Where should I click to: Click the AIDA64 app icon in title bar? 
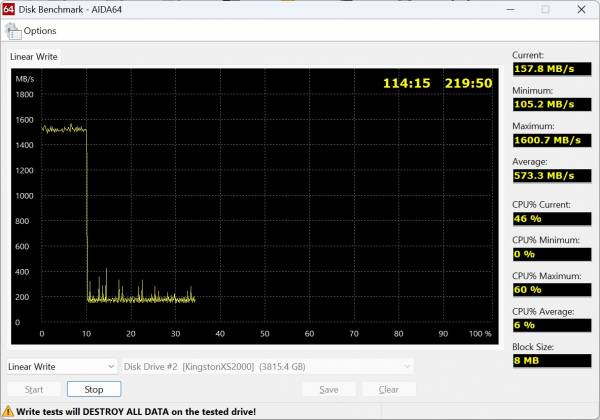(x=8, y=9)
